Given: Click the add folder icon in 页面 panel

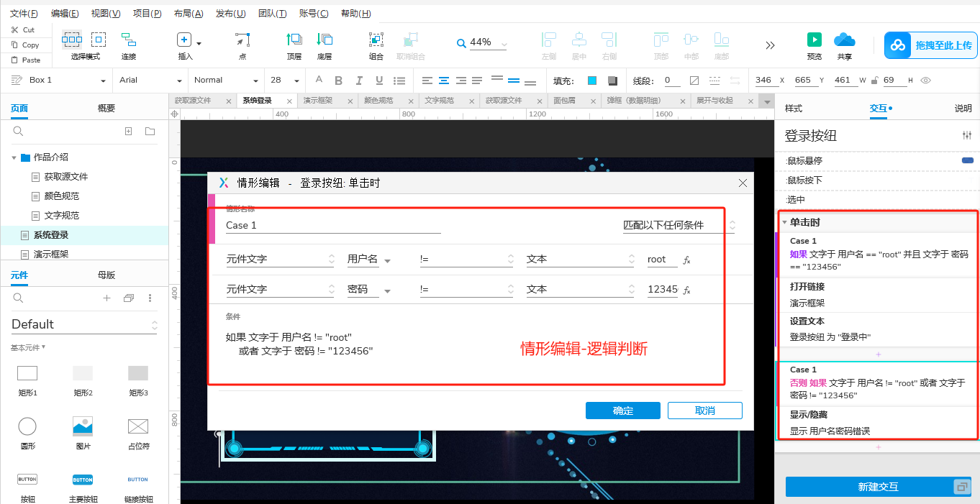Looking at the screenshot, I should tap(150, 131).
